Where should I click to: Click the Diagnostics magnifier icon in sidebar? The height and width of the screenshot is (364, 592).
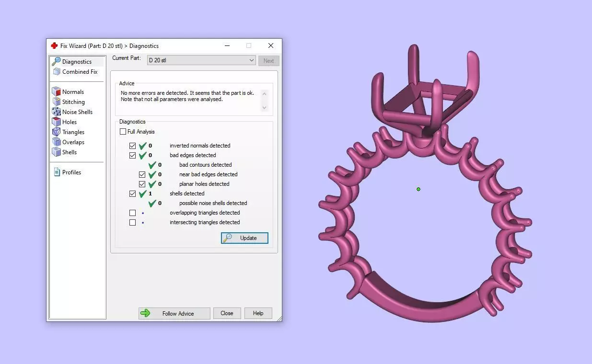56,61
